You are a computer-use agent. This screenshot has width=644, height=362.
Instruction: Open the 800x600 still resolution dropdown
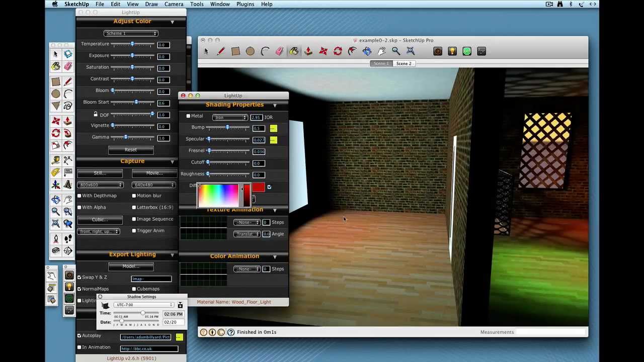(x=100, y=185)
